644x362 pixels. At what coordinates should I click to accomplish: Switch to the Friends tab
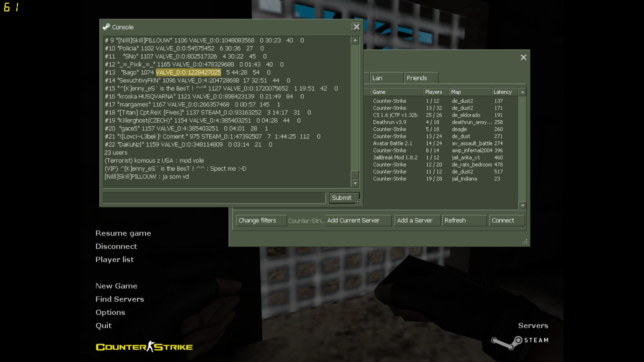[421, 78]
